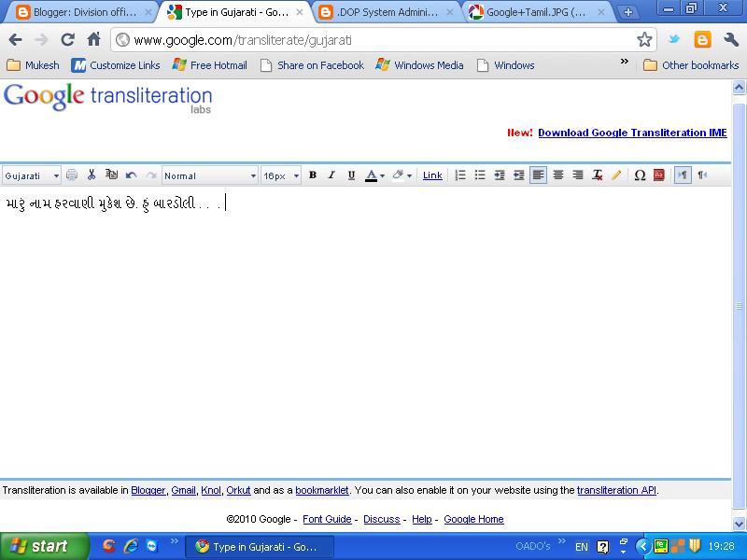747x560 pixels.
Task: Toggle bold formatting on selected text
Action: point(314,175)
